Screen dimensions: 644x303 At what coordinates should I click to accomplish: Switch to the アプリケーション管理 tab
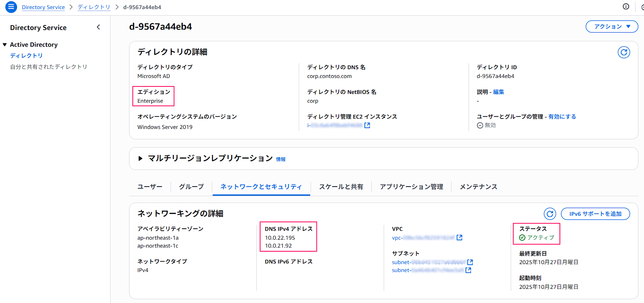click(411, 187)
